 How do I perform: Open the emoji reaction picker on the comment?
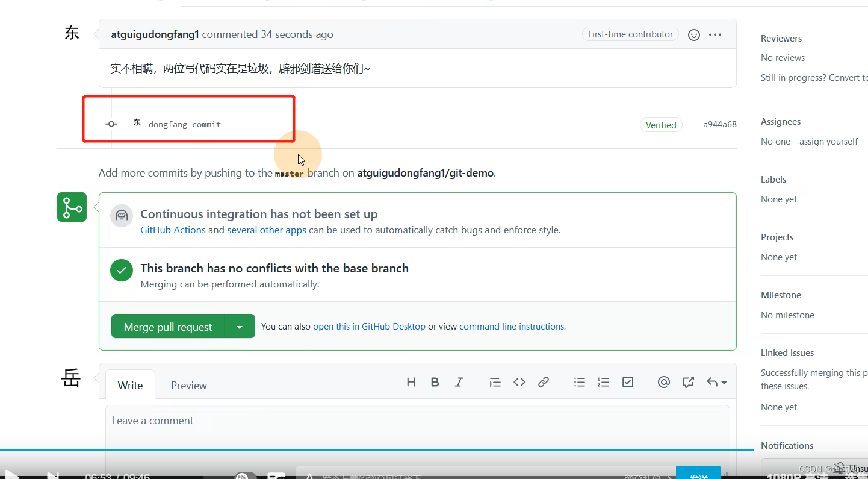pos(694,35)
